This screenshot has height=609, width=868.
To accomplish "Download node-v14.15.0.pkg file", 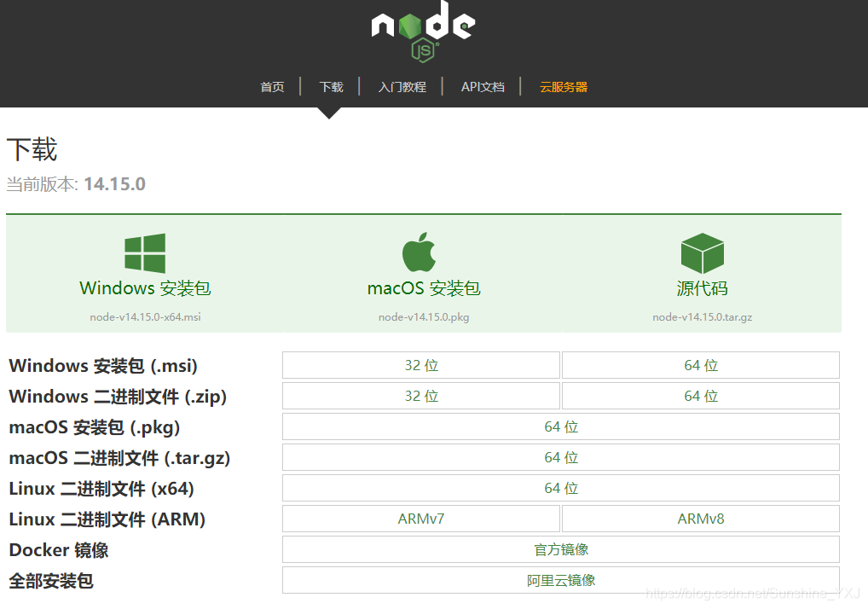I will pos(424,317).
